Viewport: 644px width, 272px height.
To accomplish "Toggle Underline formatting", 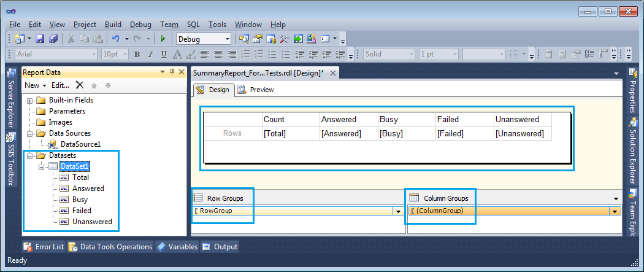I will [164, 54].
